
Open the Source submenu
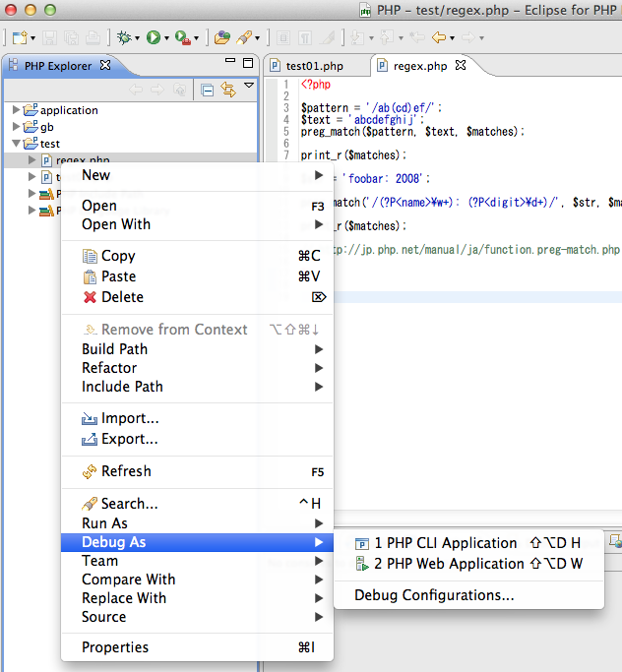pos(197,617)
